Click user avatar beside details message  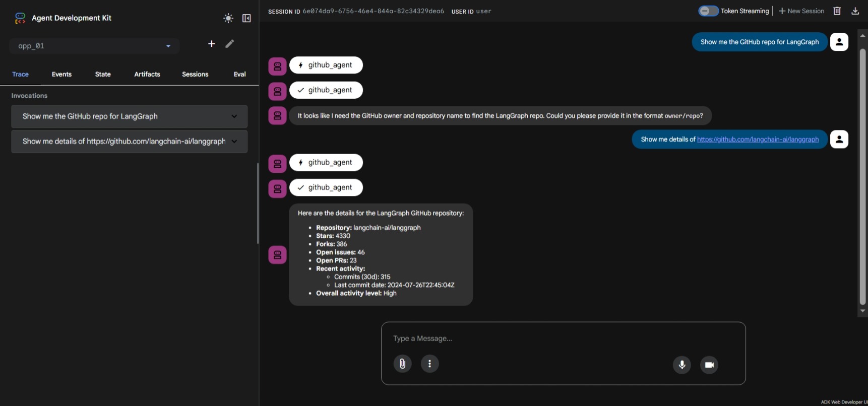839,139
